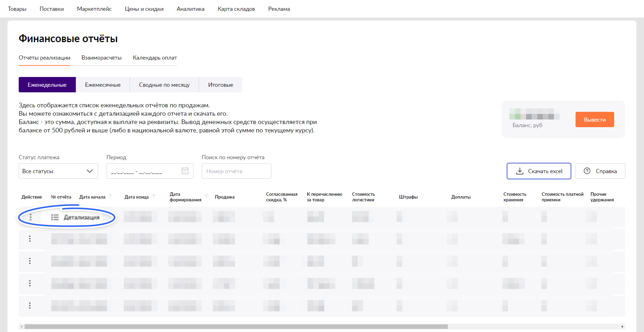The height and width of the screenshot is (332, 644).
Task: Open three-dot menu in first table row
Action: click(x=31, y=217)
